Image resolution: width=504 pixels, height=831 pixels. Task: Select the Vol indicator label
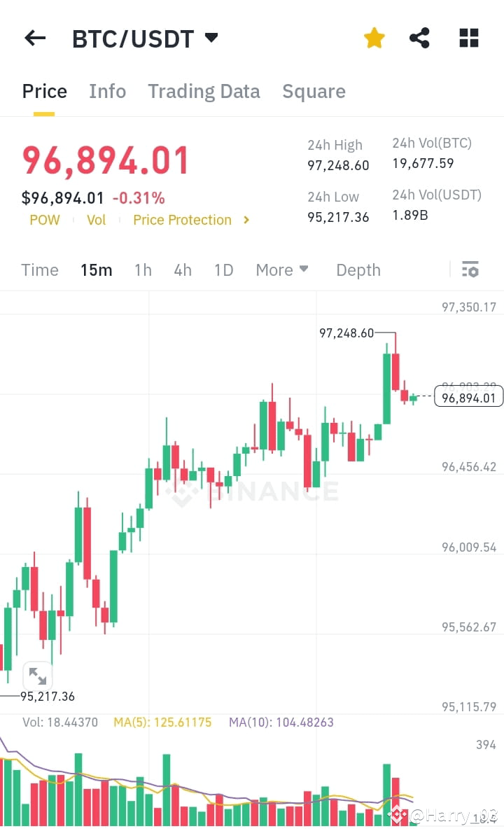pos(96,220)
